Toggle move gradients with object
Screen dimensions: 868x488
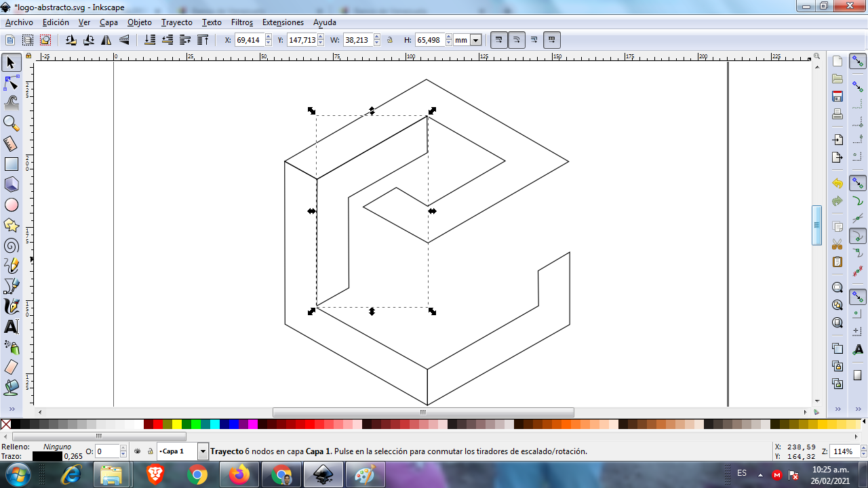click(x=534, y=40)
